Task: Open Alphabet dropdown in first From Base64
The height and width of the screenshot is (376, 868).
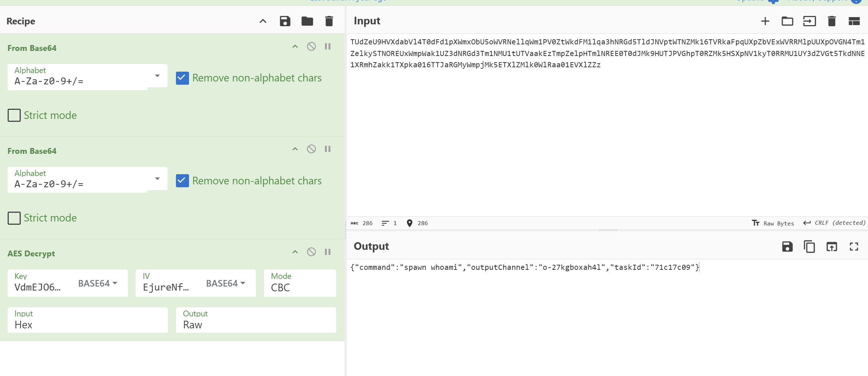Action: point(157,76)
